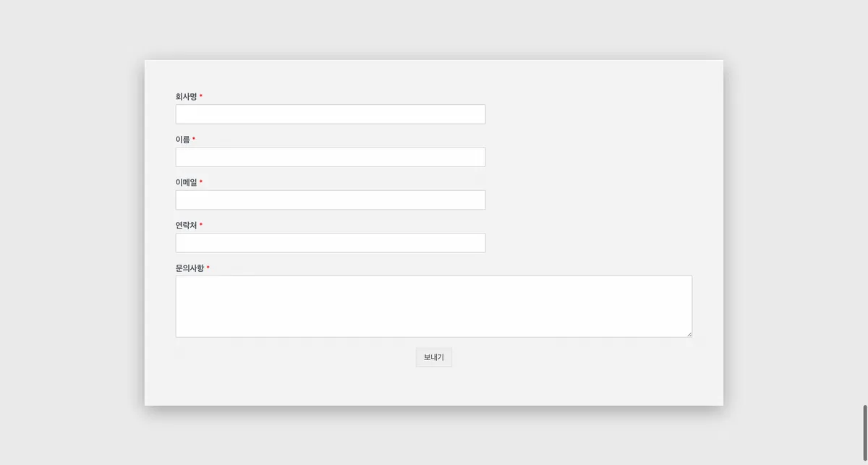The image size is (868, 465).
Task: Click the red asterisk beside 회사명
Action: click(x=201, y=96)
